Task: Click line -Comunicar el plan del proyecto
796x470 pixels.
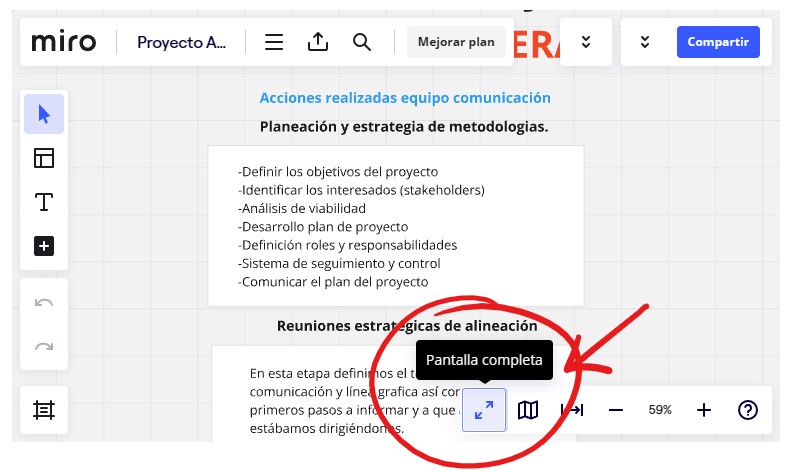Action: [333, 282]
